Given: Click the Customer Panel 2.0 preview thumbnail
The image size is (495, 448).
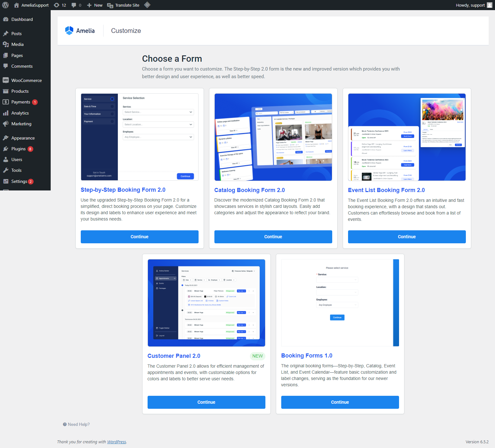Looking at the screenshot, I should pyautogui.click(x=206, y=302).
